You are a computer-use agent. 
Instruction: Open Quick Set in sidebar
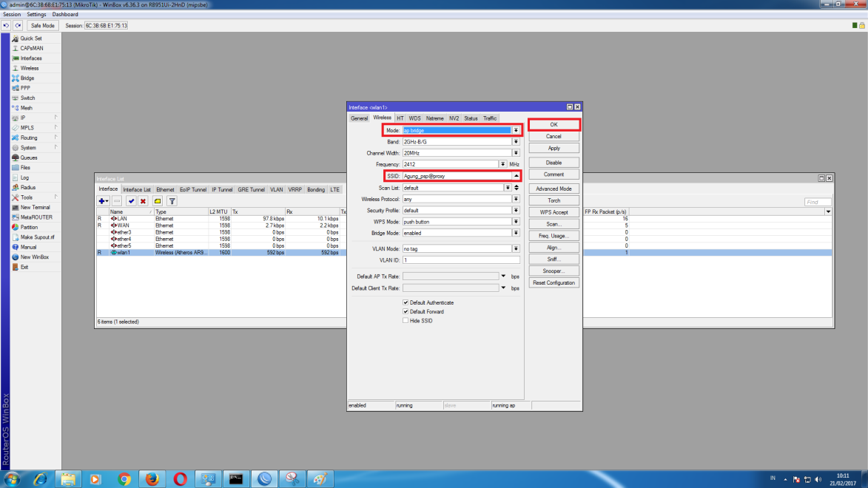point(31,38)
